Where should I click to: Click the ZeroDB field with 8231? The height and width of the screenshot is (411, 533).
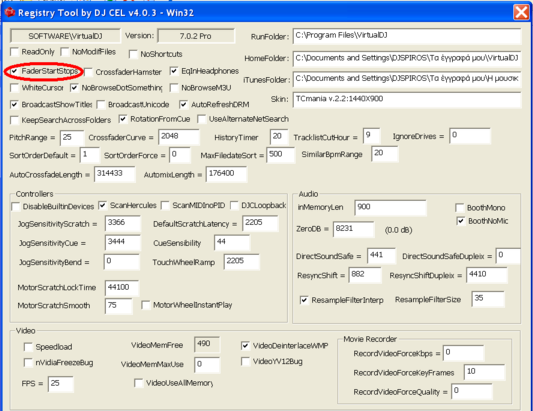click(x=354, y=229)
